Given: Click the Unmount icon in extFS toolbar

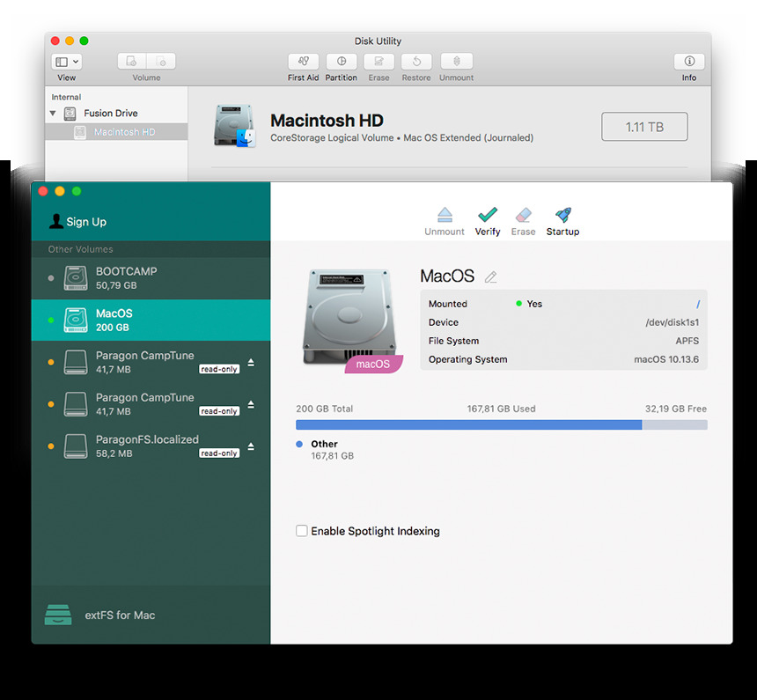Looking at the screenshot, I should (445, 217).
